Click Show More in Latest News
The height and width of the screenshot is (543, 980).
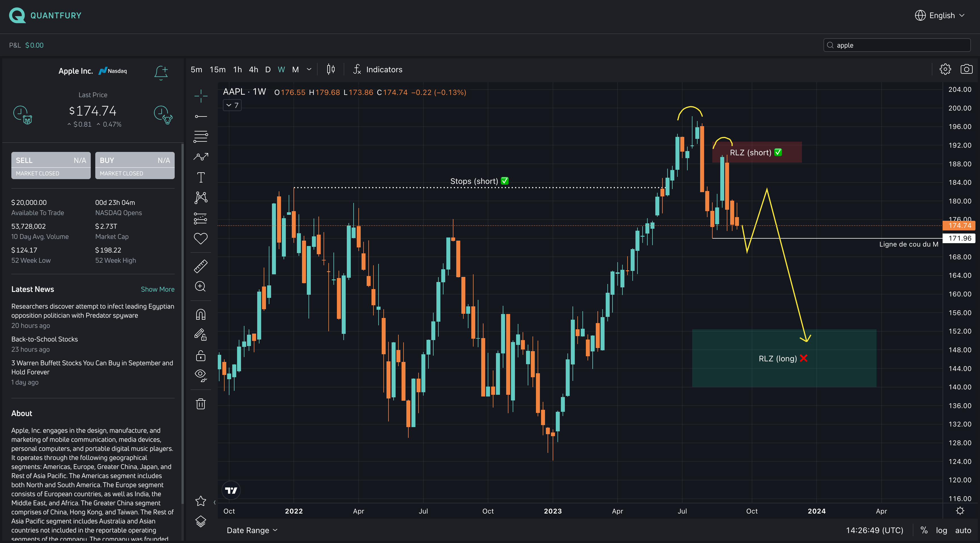(157, 289)
